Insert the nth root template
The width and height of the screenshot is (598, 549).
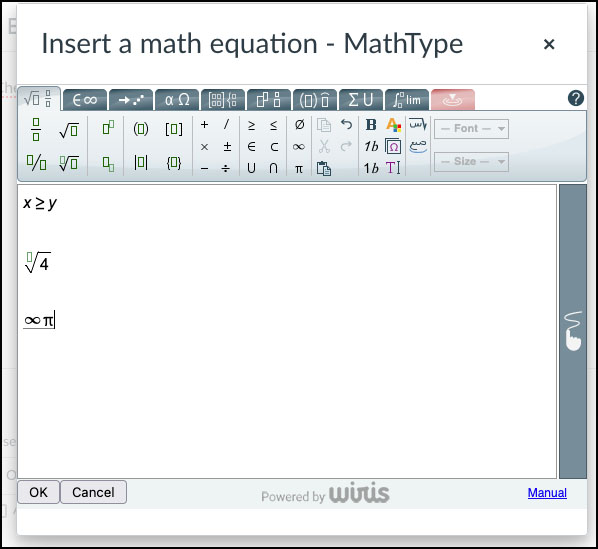pyautogui.click(x=69, y=163)
